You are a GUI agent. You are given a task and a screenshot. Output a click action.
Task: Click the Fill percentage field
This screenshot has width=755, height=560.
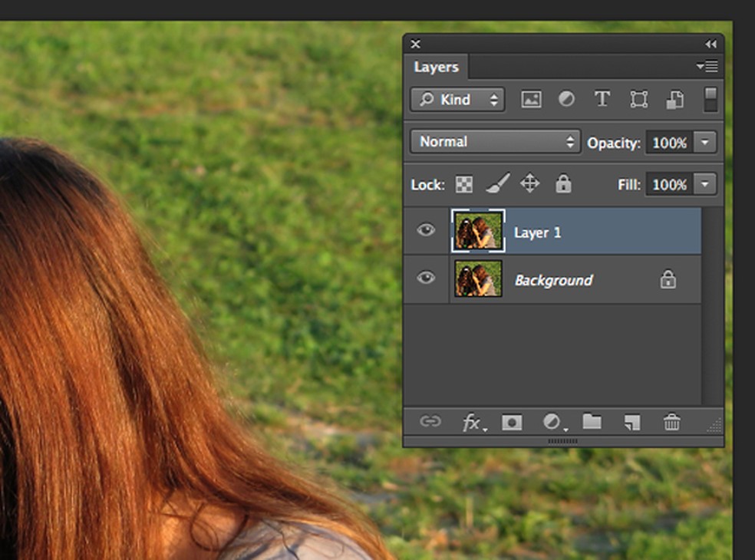point(669,184)
